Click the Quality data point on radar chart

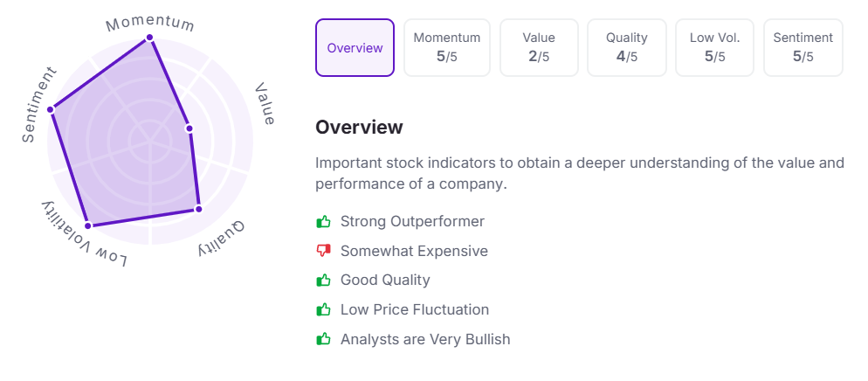[x=198, y=209]
